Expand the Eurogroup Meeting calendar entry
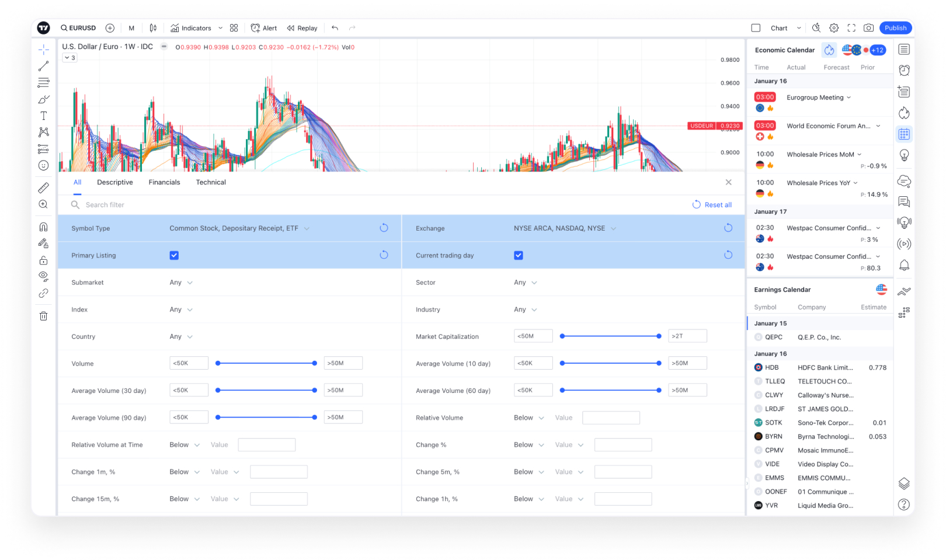This screenshot has height=560, width=946. [x=848, y=98]
